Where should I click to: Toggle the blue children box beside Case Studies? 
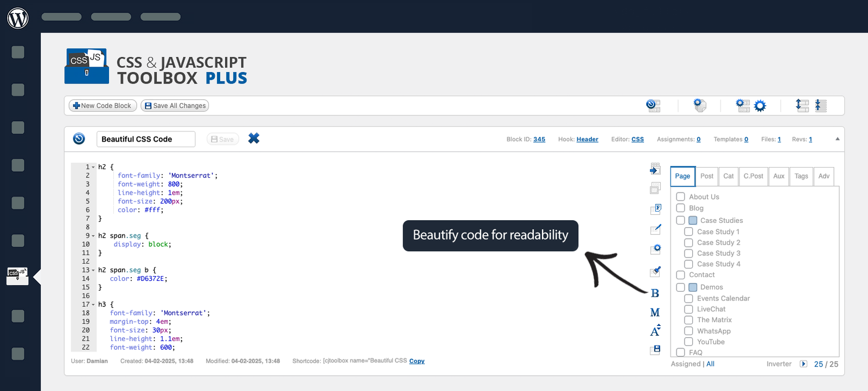693,220
